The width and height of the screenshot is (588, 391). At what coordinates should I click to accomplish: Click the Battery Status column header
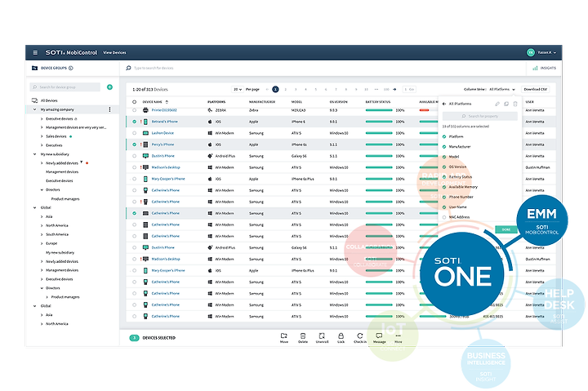point(378,102)
